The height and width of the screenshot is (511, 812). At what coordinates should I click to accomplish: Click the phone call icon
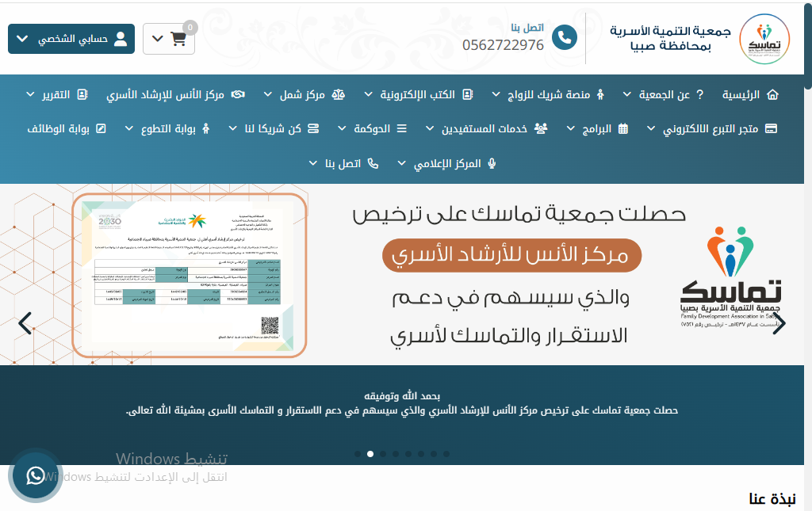tap(565, 38)
